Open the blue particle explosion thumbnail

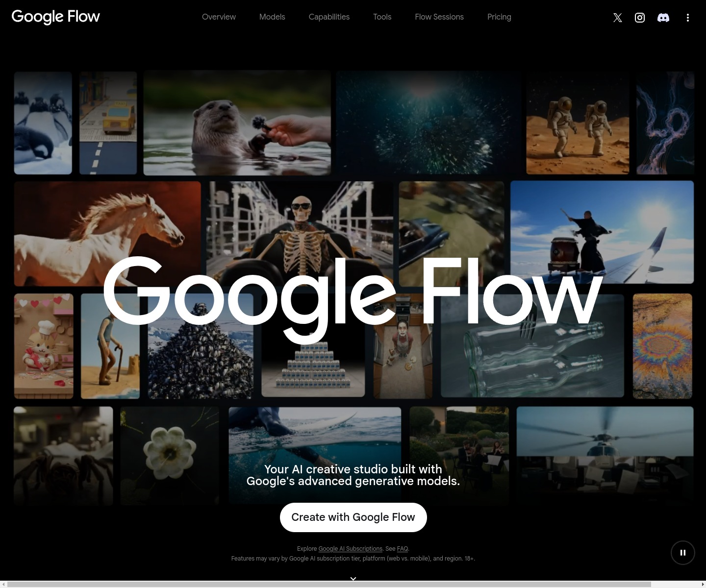[x=429, y=122]
